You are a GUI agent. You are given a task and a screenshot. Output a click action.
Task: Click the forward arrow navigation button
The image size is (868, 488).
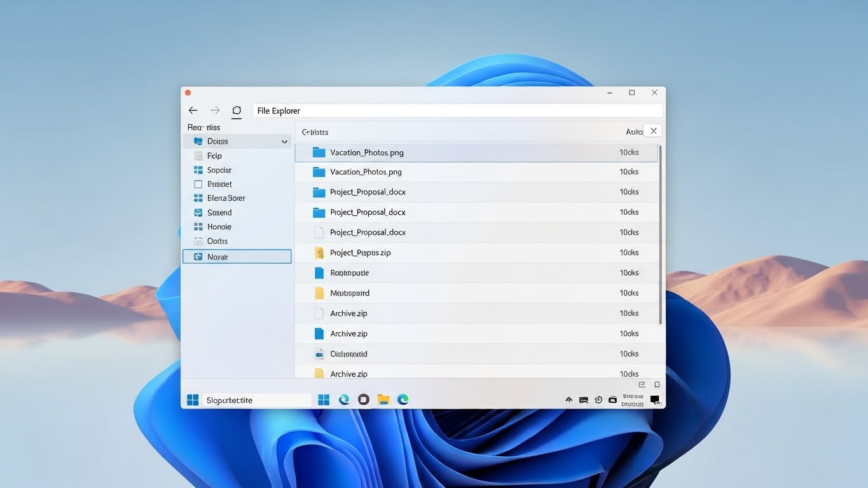(x=215, y=111)
